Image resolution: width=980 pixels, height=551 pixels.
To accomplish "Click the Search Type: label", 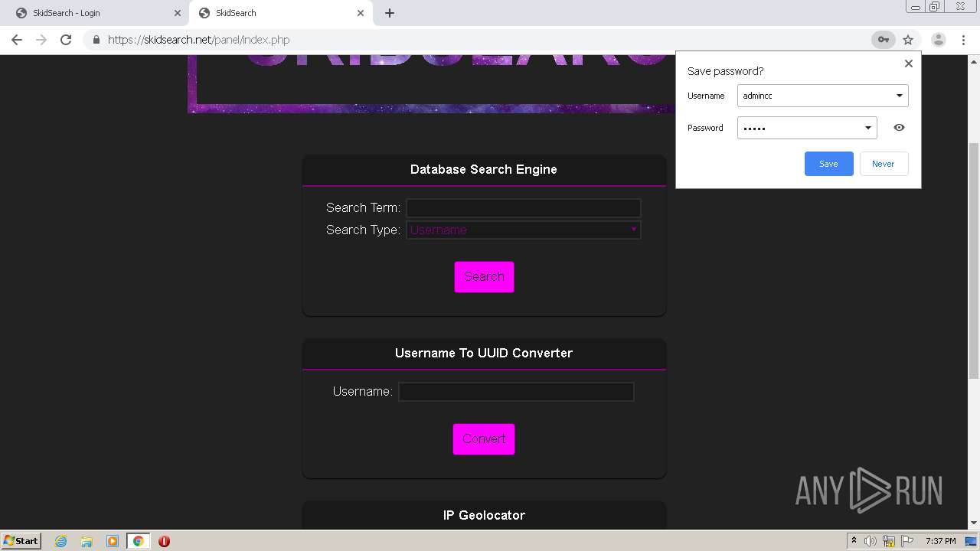I will point(363,230).
